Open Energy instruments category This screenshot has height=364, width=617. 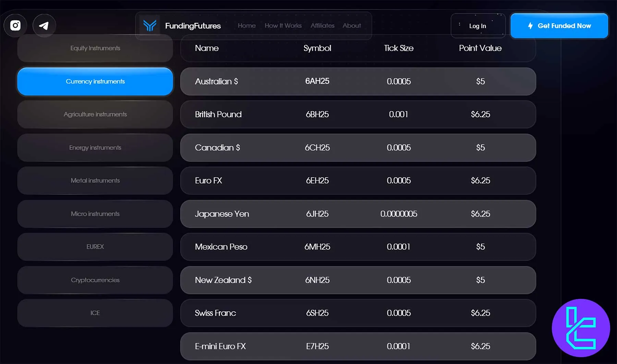click(95, 148)
